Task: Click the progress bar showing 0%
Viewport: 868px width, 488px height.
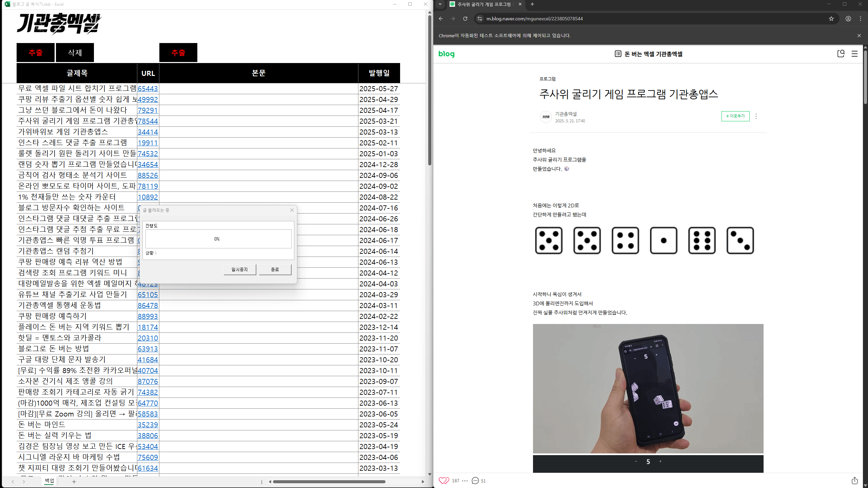Action: pyautogui.click(x=218, y=239)
